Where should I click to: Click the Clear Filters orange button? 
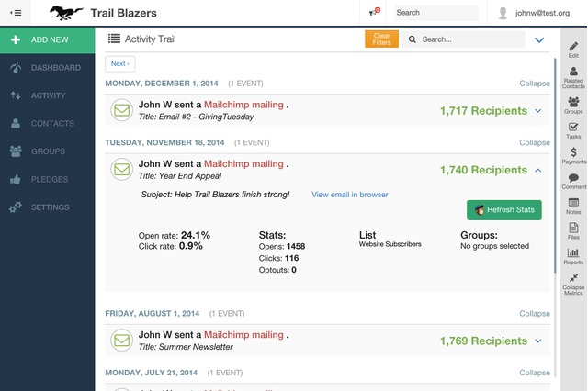[x=381, y=39]
